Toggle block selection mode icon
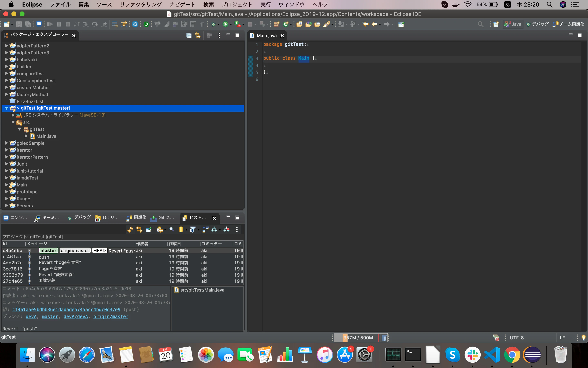Viewport: 588px width, 368px height. tap(193, 24)
